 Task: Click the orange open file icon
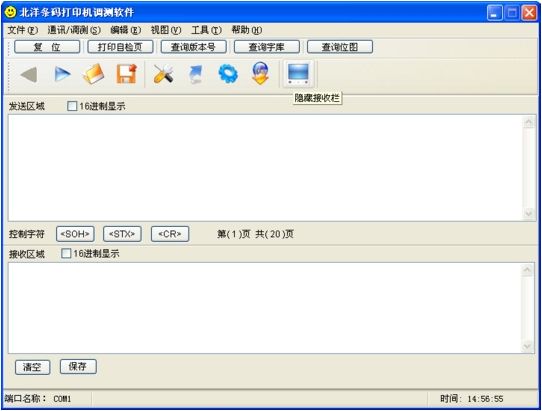pos(94,74)
